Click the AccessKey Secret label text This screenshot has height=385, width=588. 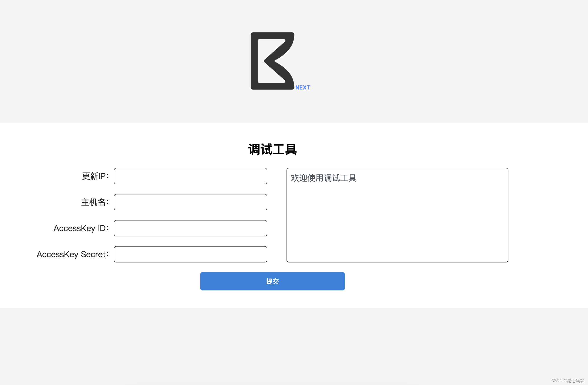(x=72, y=254)
